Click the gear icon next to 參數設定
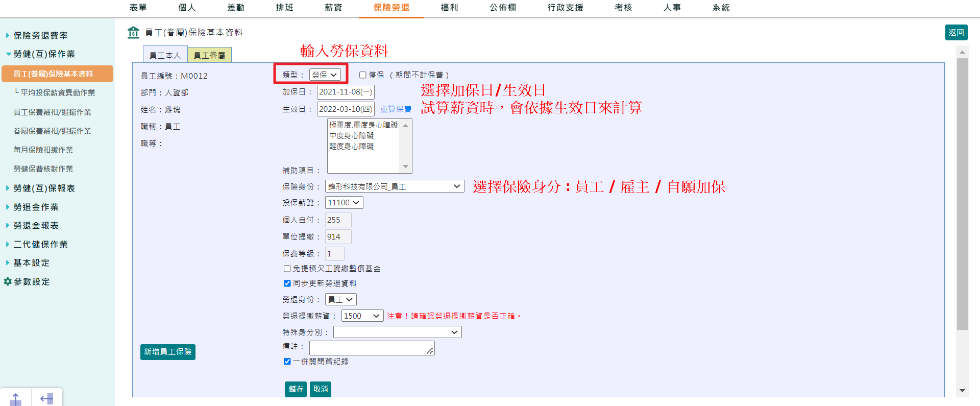Screen dimensions: 980x406 (x=8, y=281)
